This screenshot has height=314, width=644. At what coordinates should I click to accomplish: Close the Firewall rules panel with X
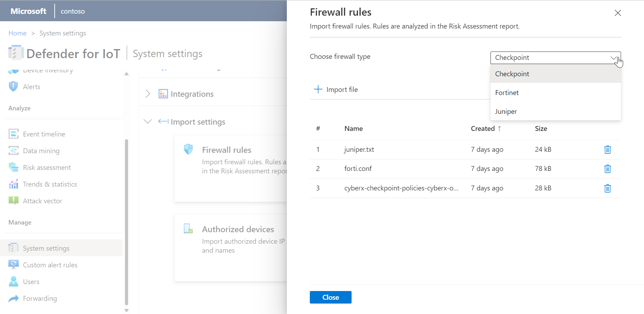coord(618,13)
